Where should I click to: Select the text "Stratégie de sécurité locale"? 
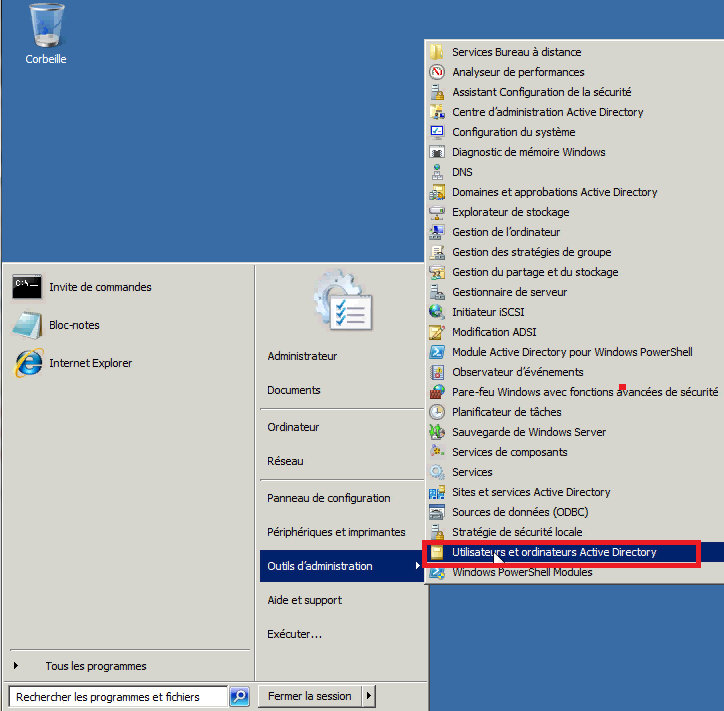[x=517, y=532]
